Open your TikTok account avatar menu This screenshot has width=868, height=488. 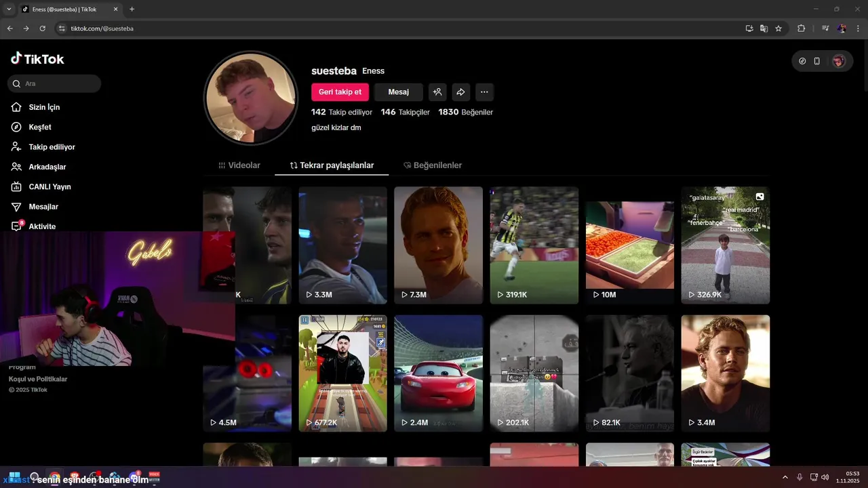[x=839, y=61]
